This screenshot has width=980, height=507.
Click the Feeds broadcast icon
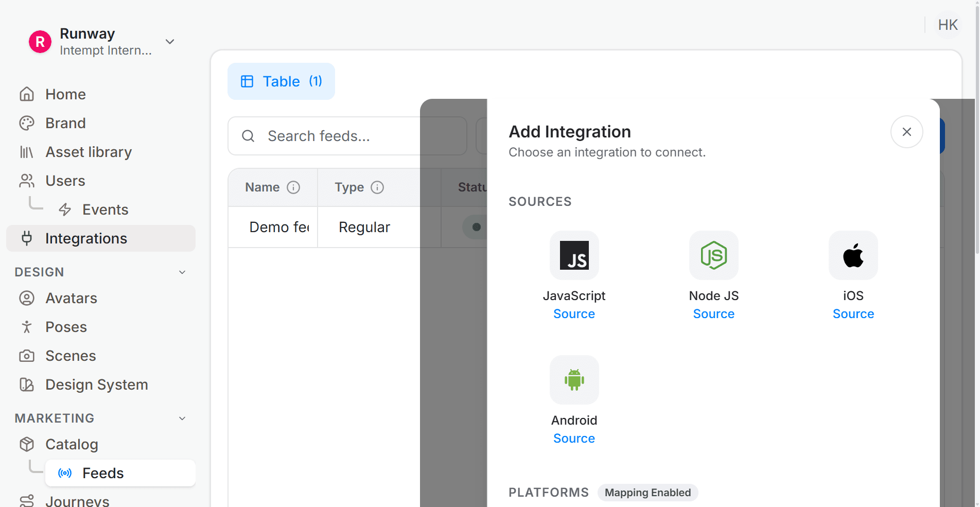point(65,473)
